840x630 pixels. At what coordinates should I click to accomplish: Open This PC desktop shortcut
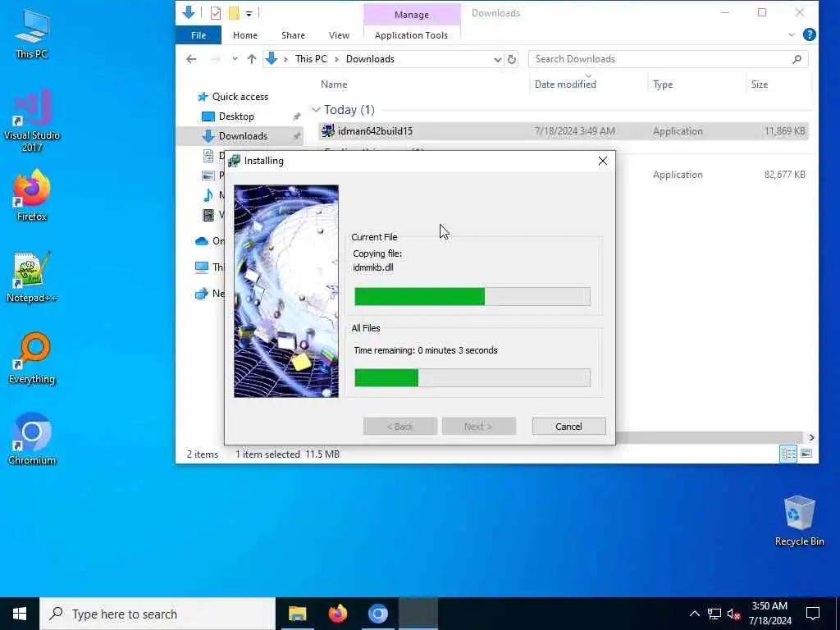[x=32, y=34]
